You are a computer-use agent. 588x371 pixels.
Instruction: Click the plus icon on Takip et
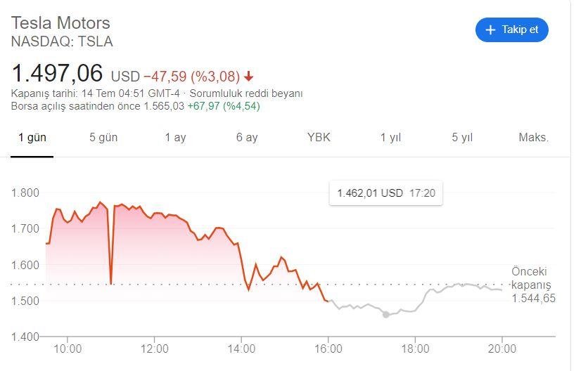click(491, 30)
